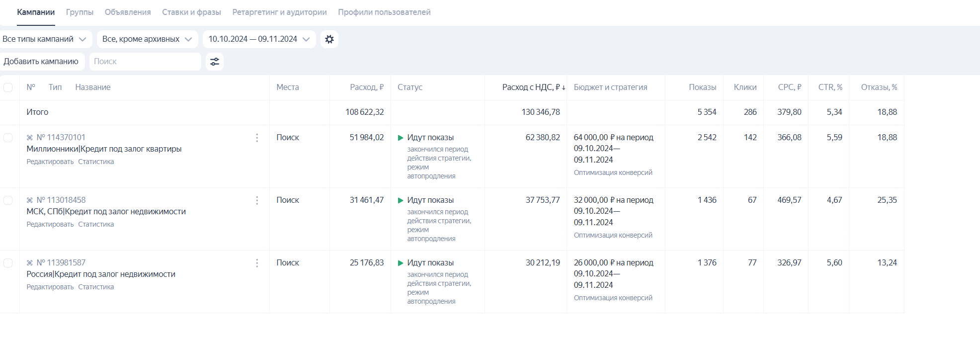Open campaign Россия|Кредит под залог недвижимости
980x341 pixels.
[x=101, y=274]
